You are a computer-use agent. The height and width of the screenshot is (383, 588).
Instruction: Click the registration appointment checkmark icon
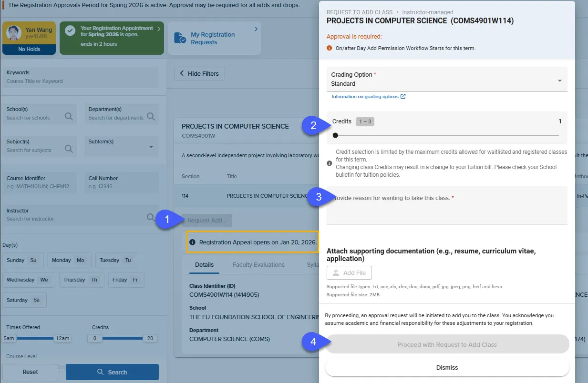point(71,30)
